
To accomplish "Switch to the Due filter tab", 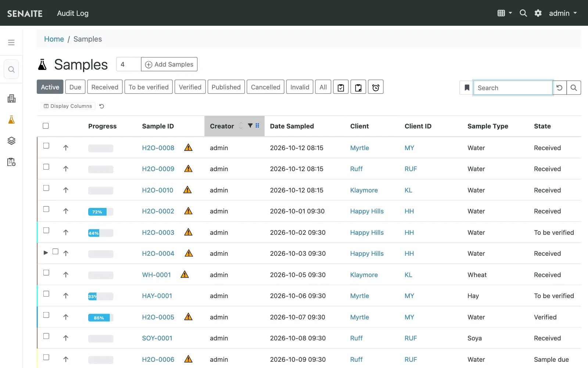I will (75, 87).
